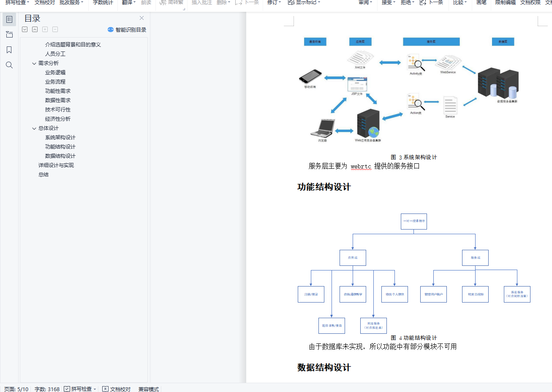Open the find magnifier icon in sidebar
Viewport: 552px width, 392px height.
pos(9,65)
